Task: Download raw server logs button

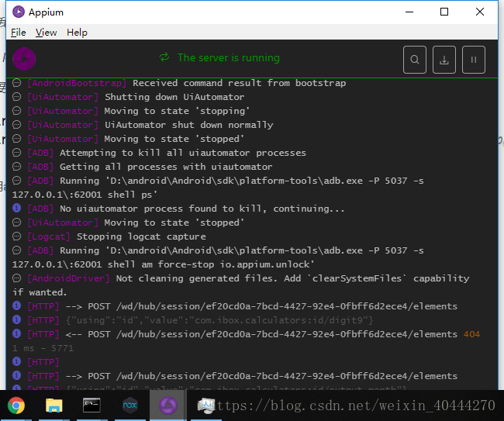Action: click(x=444, y=60)
